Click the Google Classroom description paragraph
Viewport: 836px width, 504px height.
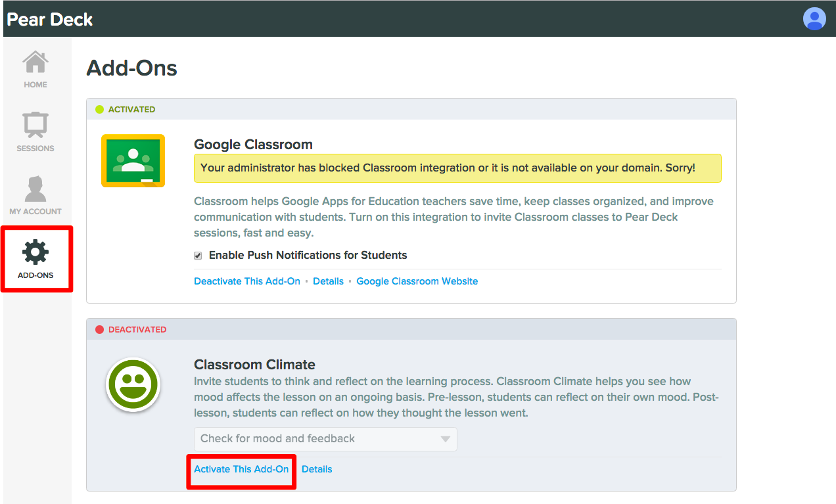click(x=453, y=217)
